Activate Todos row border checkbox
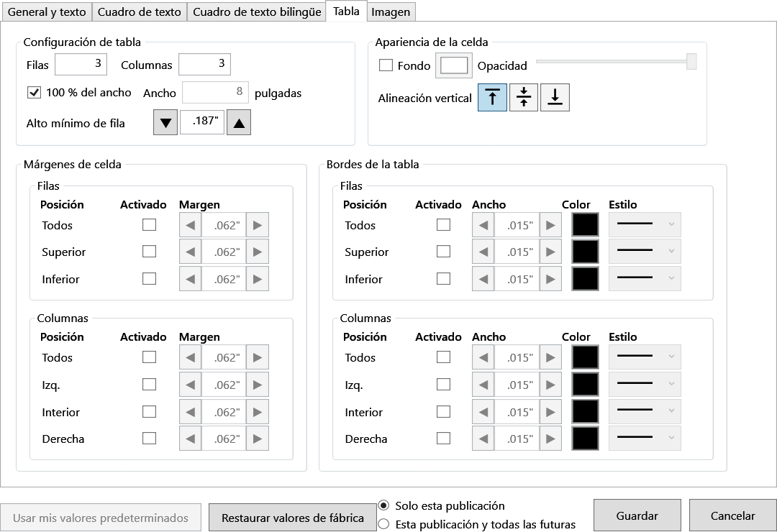The height and width of the screenshot is (532, 777). click(443, 225)
